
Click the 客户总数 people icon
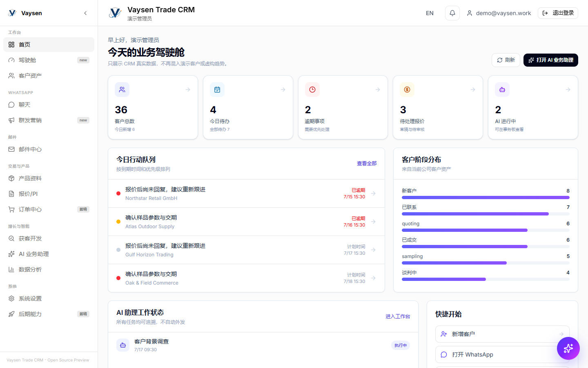click(122, 90)
